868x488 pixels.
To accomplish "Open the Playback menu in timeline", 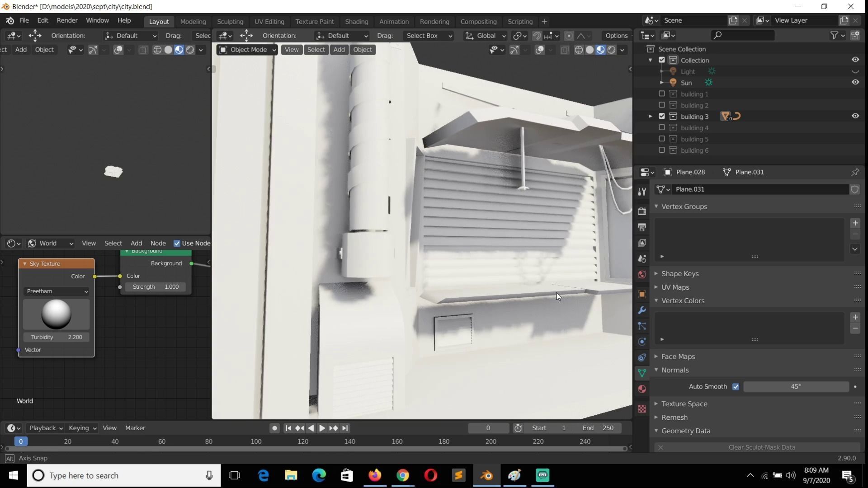I will (x=46, y=428).
